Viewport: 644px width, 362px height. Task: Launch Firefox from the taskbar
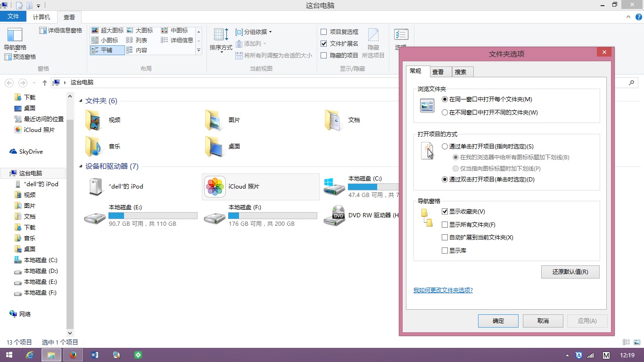(73, 355)
